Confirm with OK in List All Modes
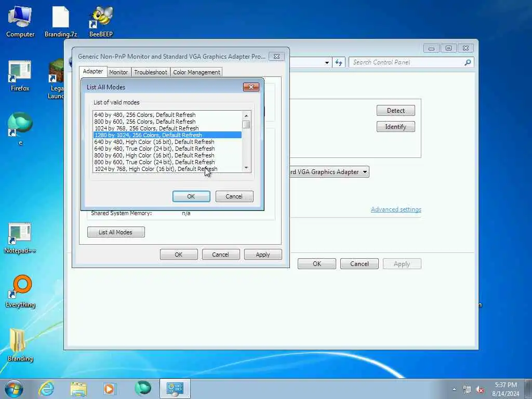The image size is (532, 399). pyautogui.click(x=191, y=196)
